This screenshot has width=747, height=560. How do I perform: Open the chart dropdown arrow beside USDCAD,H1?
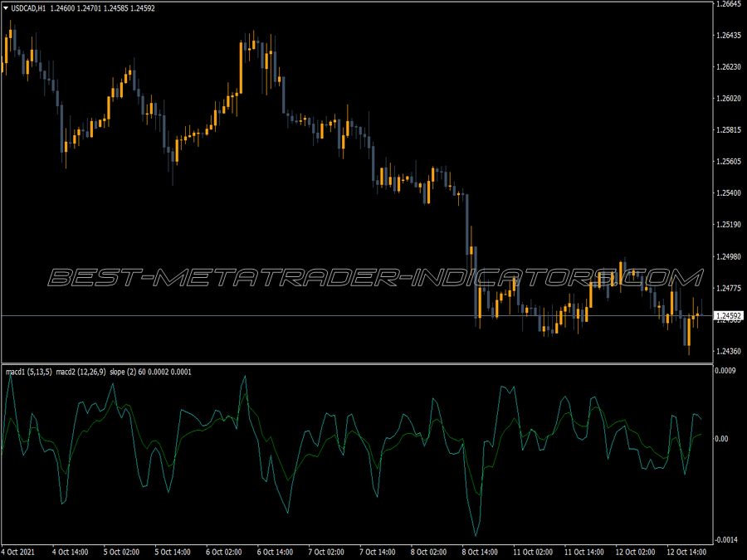6,8
